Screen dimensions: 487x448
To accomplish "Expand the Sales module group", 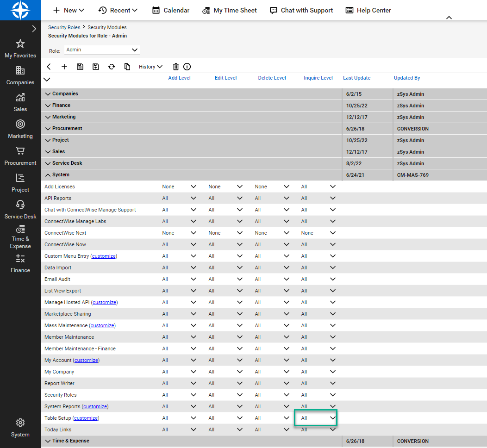I will 48,152.
